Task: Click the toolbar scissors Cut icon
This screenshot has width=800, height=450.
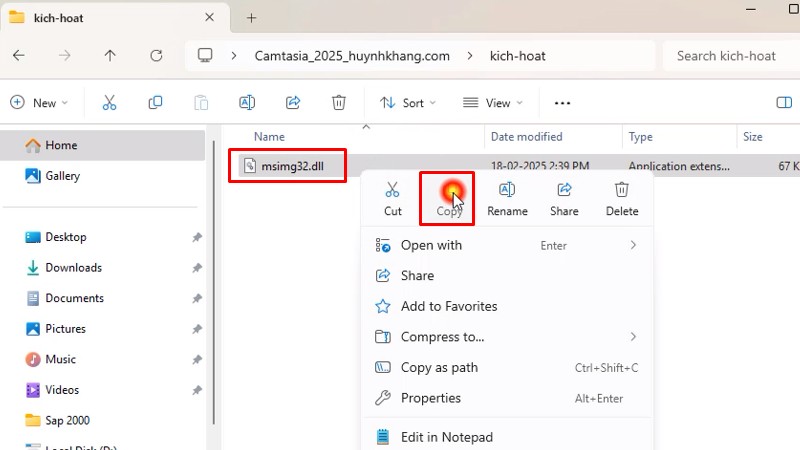Action: click(x=109, y=103)
